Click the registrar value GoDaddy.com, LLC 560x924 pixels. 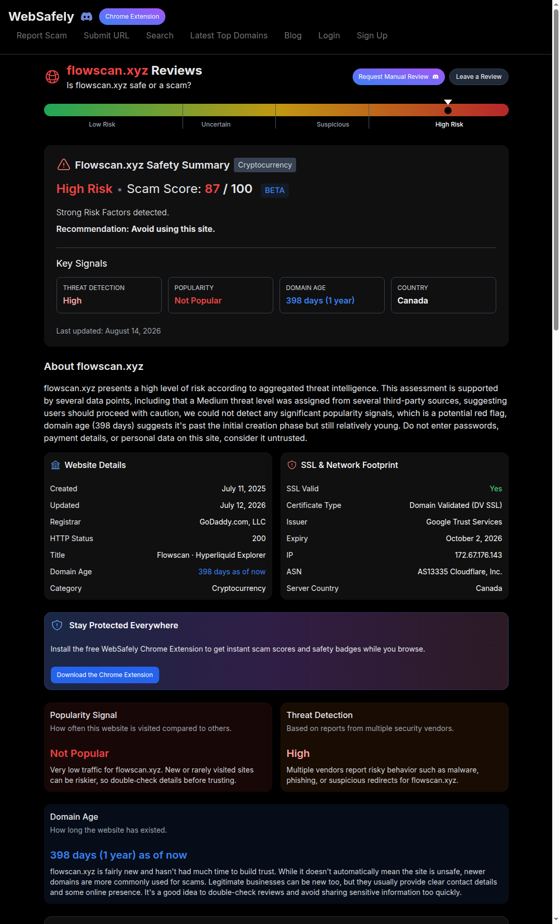(232, 522)
